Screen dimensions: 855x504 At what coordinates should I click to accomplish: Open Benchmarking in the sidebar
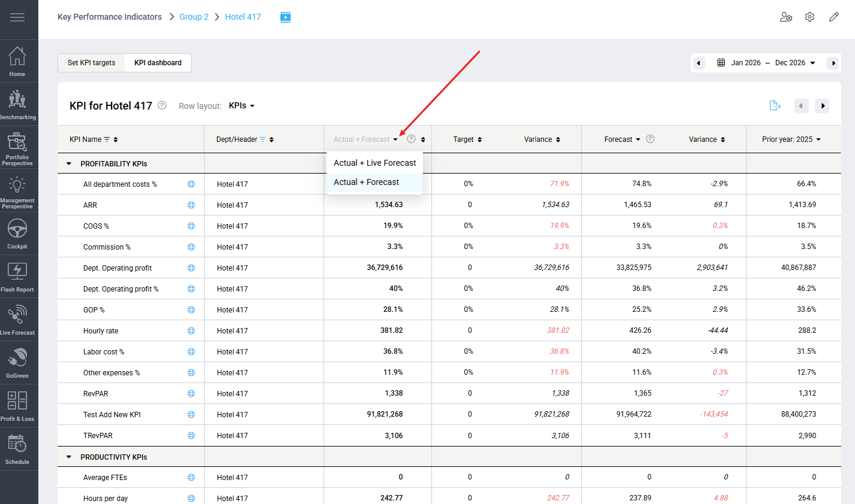coord(18,104)
